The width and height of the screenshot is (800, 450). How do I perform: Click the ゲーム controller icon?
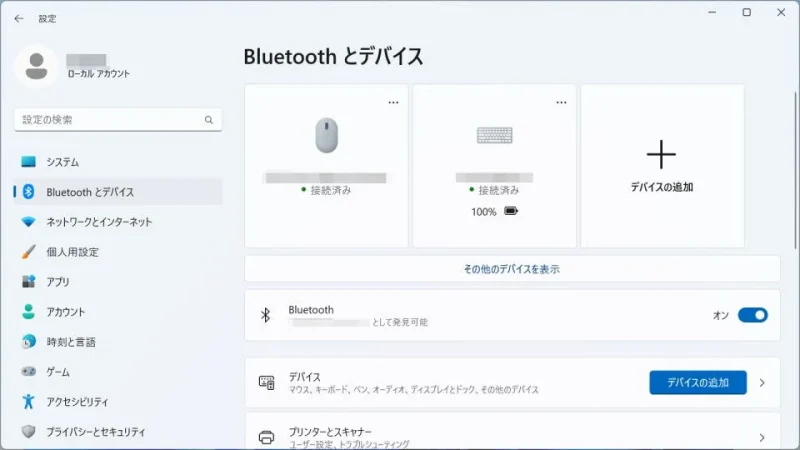[x=29, y=371]
